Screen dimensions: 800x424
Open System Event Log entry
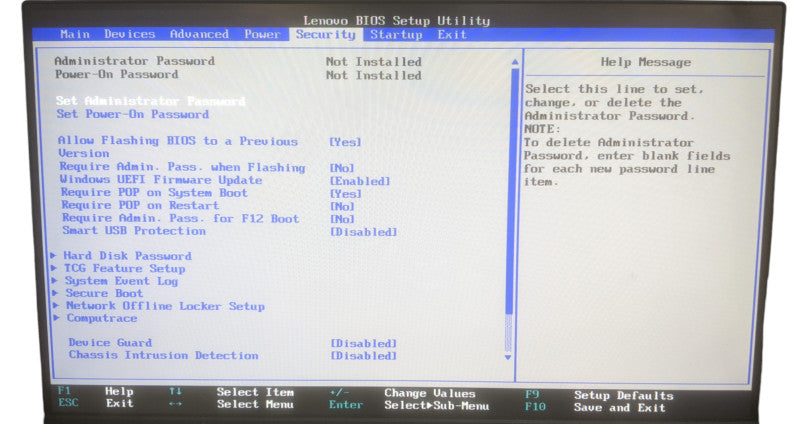[x=121, y=281]
